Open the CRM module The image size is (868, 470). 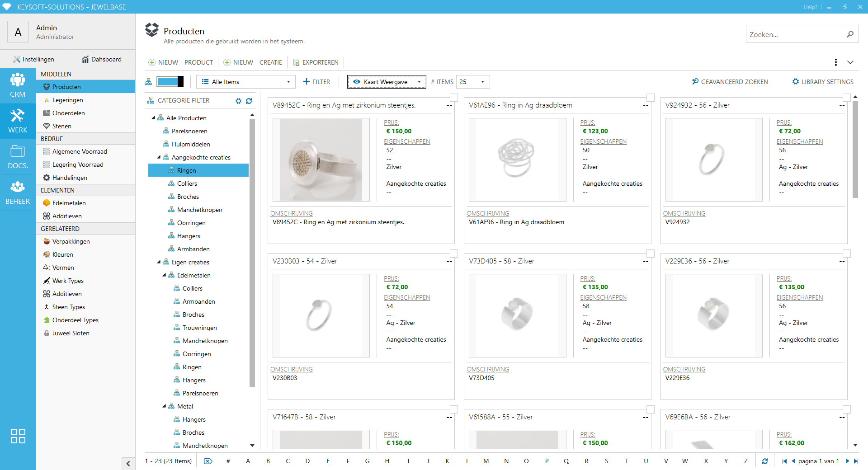point(18,85)
